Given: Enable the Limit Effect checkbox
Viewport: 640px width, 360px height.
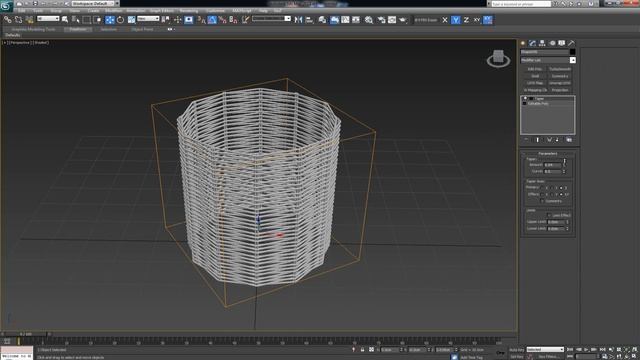Looking at the screenshot, I should coord(549,216).
